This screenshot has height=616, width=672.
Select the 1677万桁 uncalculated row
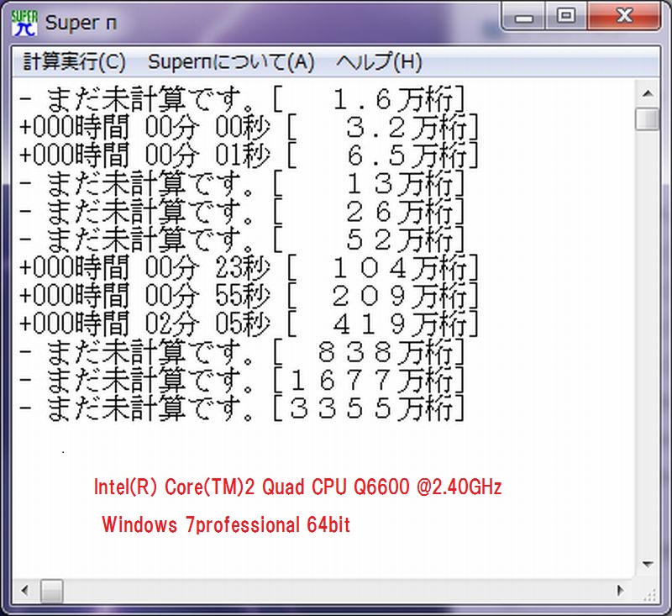[242, 380]
